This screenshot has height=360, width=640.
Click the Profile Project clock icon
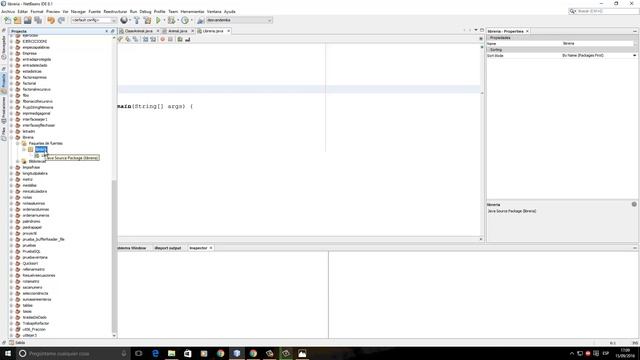(x=185, y=20)
